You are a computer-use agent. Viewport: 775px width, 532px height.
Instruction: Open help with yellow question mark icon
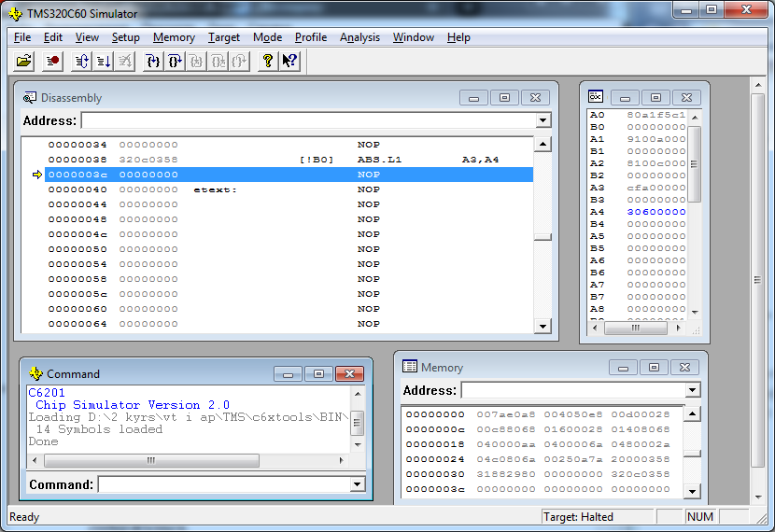click(267, 62)
